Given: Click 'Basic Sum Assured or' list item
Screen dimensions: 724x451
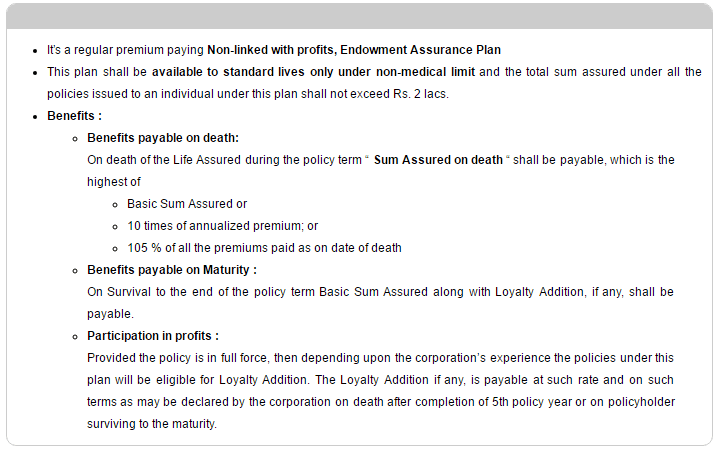Looking at the screenshot, I should [x=187, y=204].
